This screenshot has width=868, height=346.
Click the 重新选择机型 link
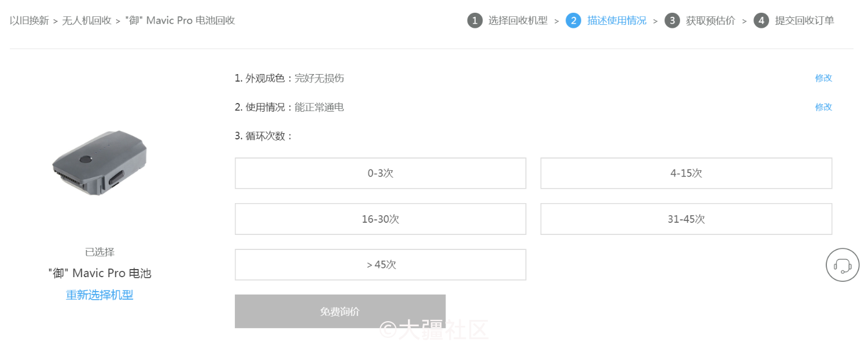point(100,295)
